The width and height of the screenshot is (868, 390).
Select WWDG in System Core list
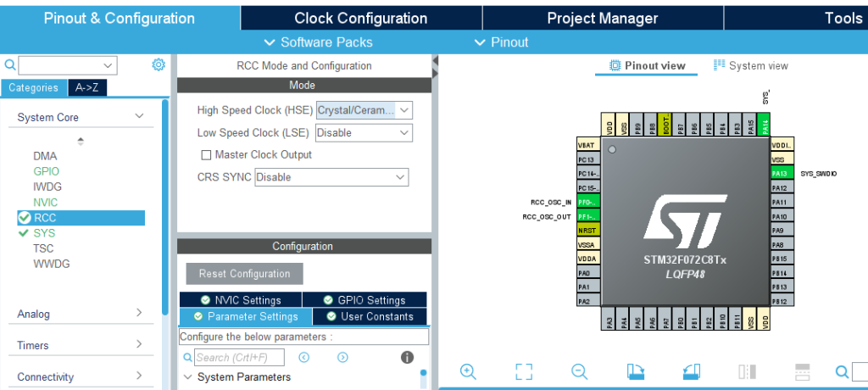point(52,264)
